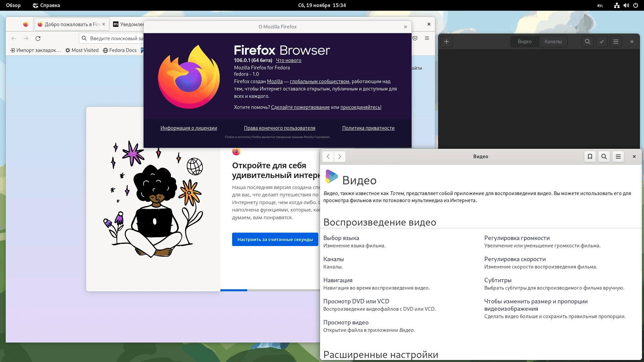The height and width of the screenshot is (362, 644).
Task: Open 'Информация о лицензии' link
Action: click(189, 128)
